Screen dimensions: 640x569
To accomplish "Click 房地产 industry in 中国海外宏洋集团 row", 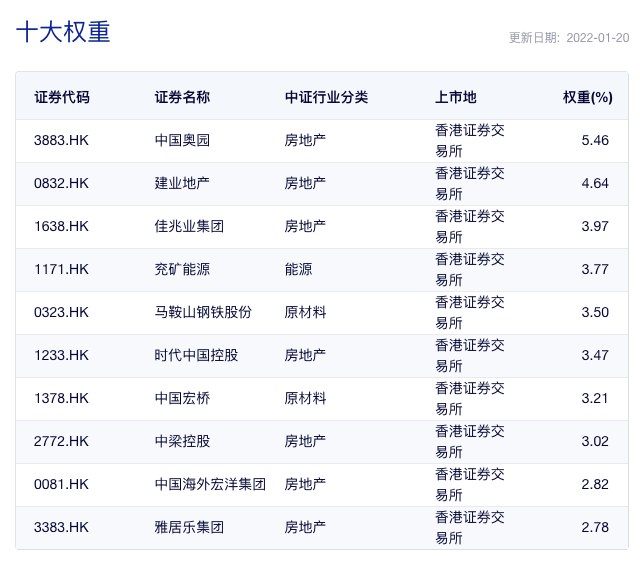I will [305, 485].
